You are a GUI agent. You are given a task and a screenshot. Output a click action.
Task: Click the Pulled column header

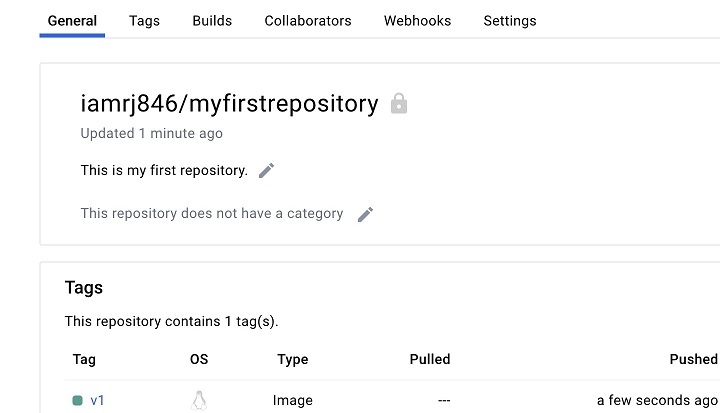point(430,359)
